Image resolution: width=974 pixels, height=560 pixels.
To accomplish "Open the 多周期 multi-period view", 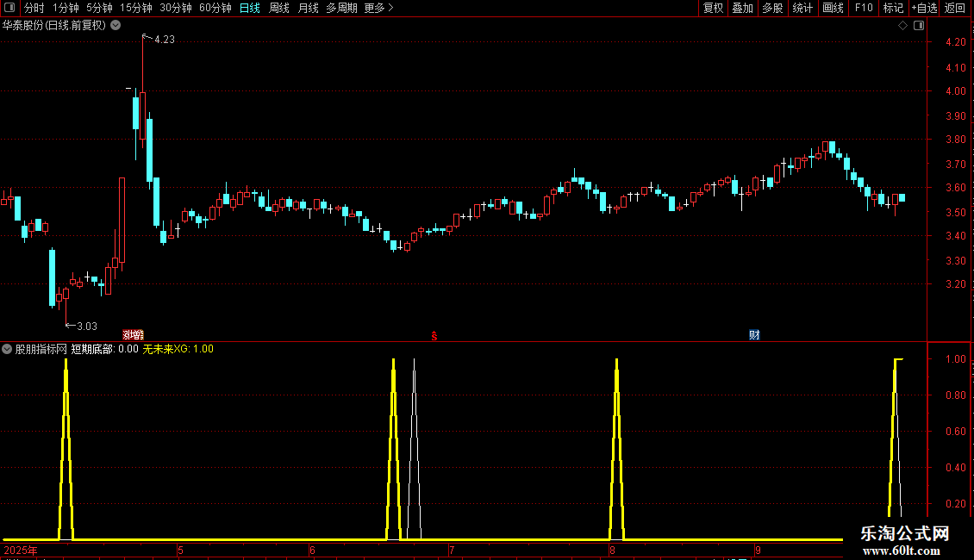I will pos(341,8).
